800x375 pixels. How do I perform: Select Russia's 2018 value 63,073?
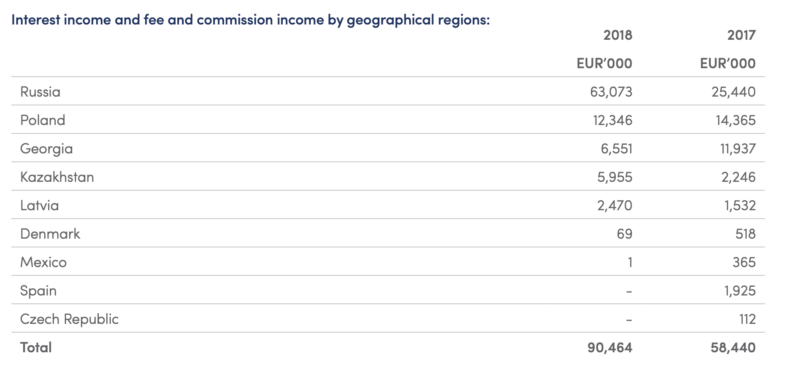[611, 92]
